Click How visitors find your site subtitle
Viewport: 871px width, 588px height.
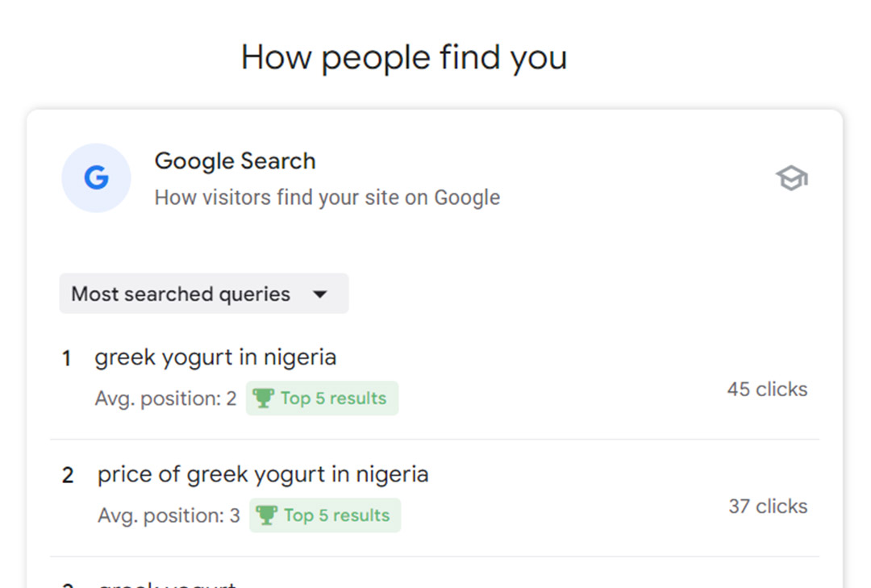327,198
